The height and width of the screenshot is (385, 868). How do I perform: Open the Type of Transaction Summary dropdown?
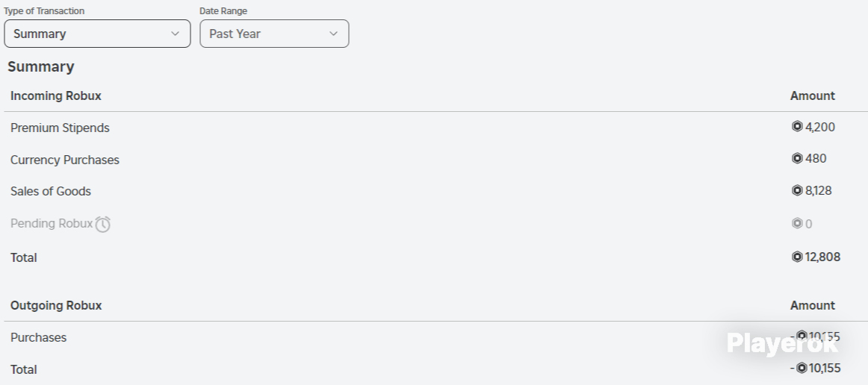click(97, 34)
